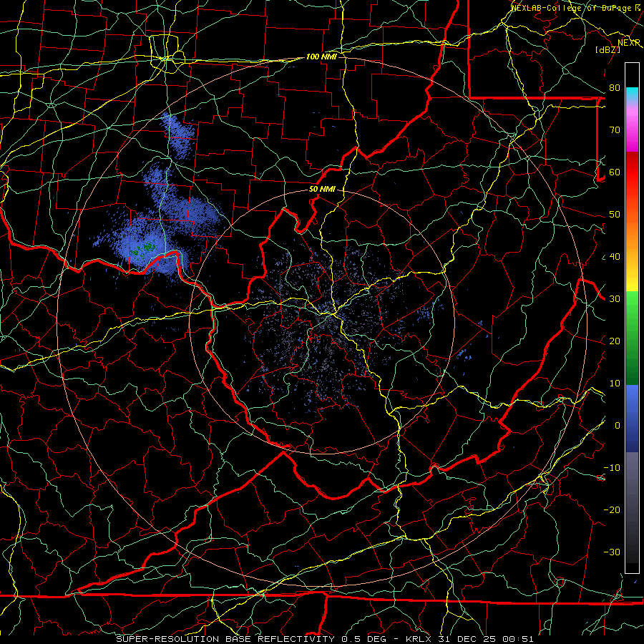
Task: Click the -20 dBZ scale label
Action: (612, 510)
